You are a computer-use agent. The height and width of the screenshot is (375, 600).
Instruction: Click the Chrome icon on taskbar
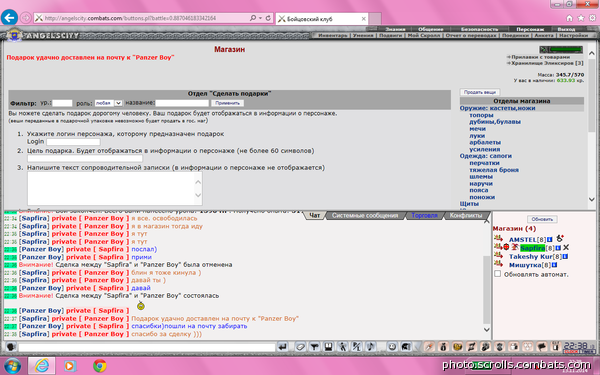pos(99,366)
